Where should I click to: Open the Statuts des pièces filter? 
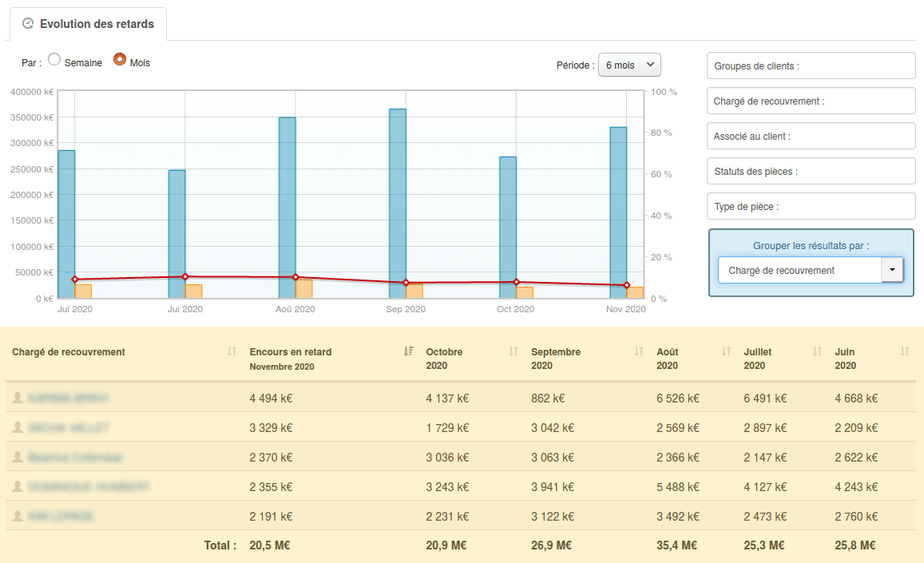(x=811, y=172)
